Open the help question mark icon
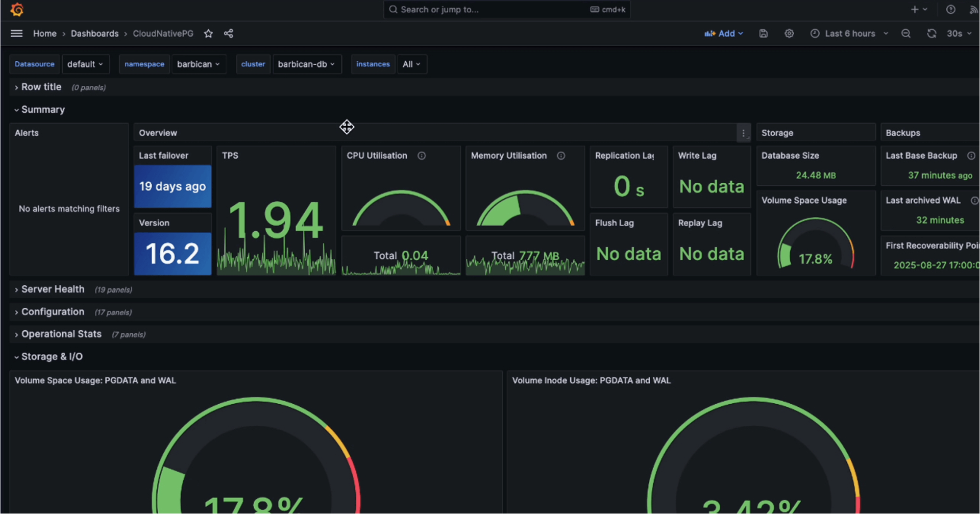The height and width of the screenshot is (514, 980). point(950,10)
